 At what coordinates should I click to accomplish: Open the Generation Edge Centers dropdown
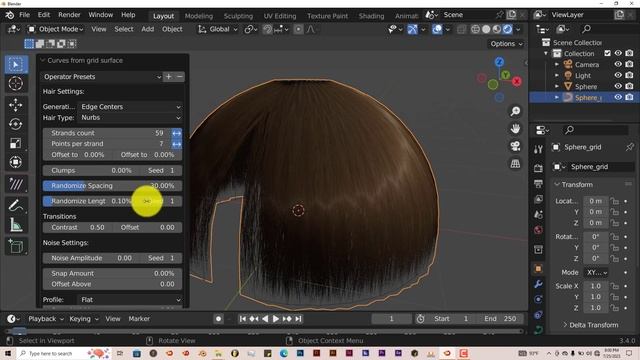(130, 107)
